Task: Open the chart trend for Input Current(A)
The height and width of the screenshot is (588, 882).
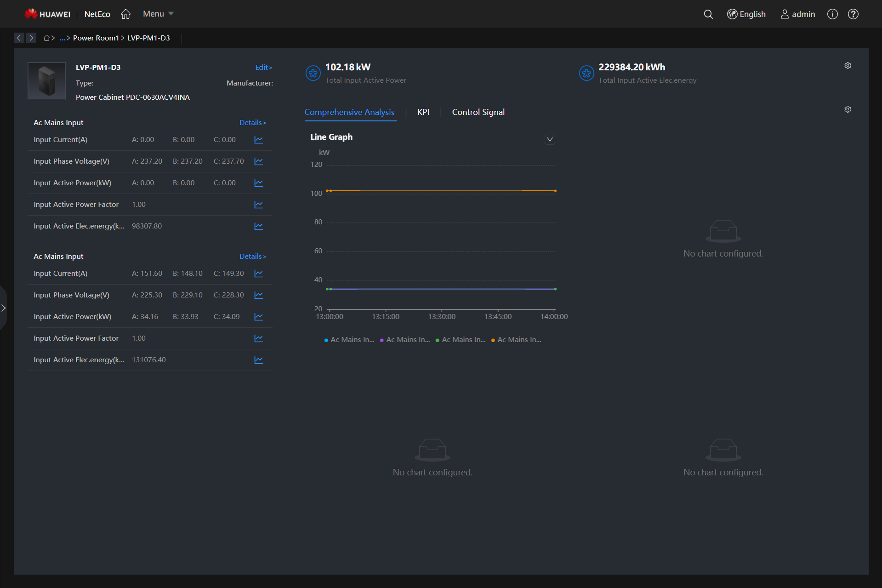Action: pos(258,140)
